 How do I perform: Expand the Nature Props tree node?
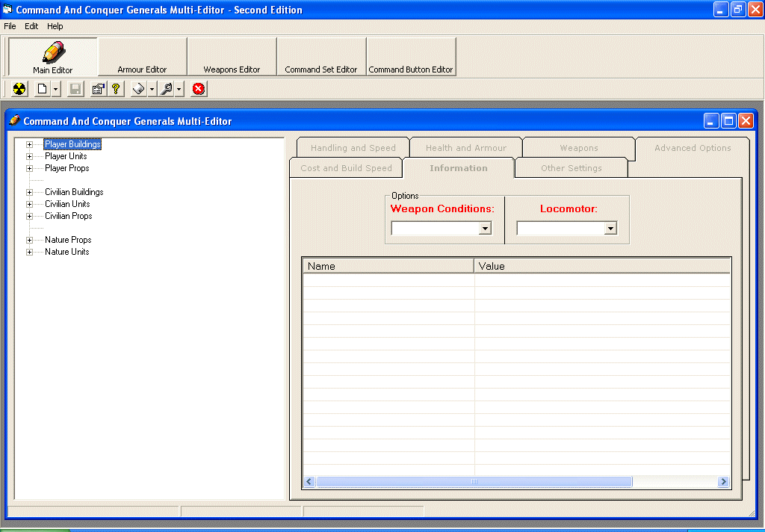click(x=29, y=240)
